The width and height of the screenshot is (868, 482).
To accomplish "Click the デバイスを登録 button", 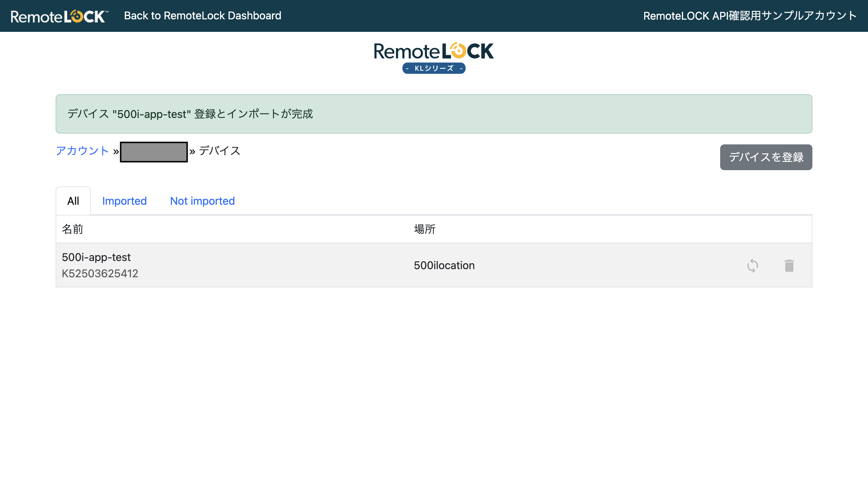I will 766,157.
